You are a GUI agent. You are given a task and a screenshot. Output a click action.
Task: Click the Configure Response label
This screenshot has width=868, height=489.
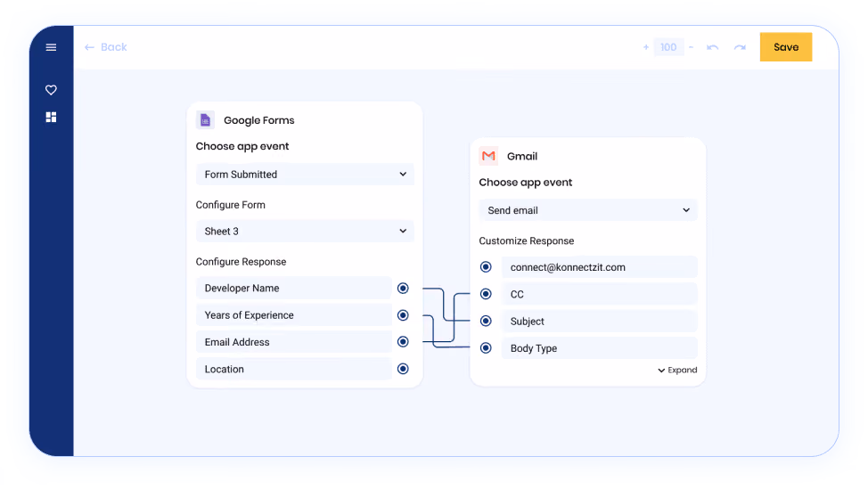241,262
